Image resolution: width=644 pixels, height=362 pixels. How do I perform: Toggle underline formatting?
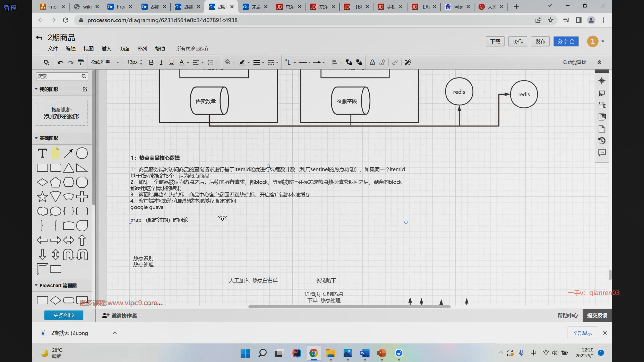click(171, 62)
